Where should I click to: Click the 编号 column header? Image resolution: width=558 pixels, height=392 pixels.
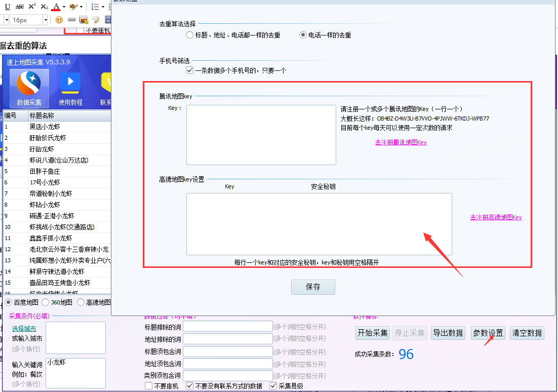pos(15,115)
